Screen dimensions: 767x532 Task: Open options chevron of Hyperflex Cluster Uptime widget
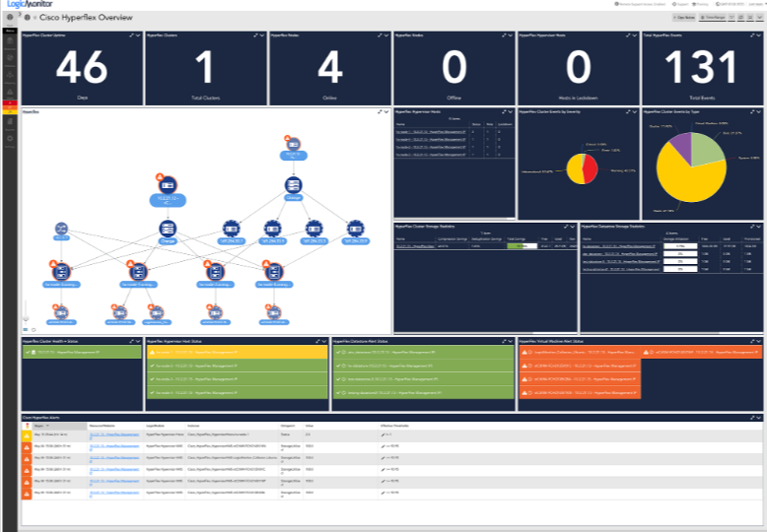pos(138,35)
